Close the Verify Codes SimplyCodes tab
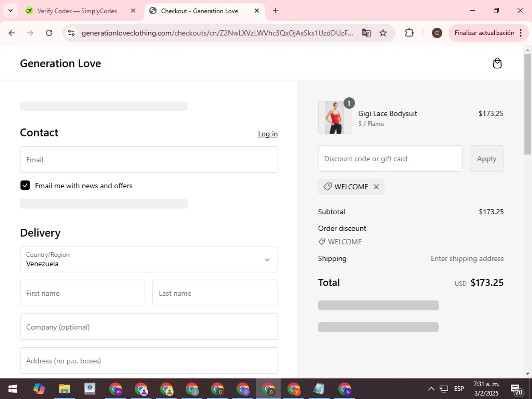The image size is (532, 399). pos(133,11)
